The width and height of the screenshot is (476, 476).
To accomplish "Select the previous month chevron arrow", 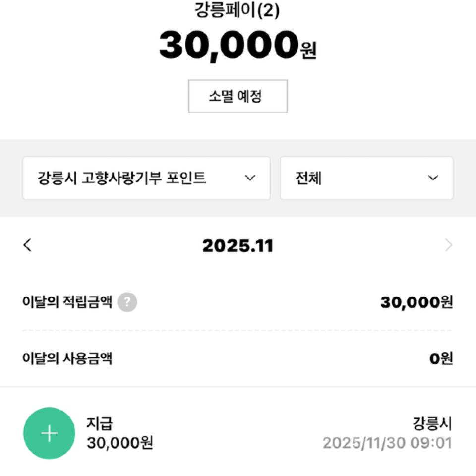I will (x=28, y=244).
